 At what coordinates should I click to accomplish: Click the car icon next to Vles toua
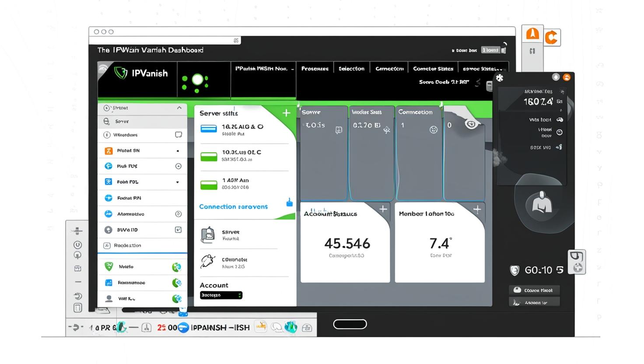pyautogui.click(x=560, y=119)
